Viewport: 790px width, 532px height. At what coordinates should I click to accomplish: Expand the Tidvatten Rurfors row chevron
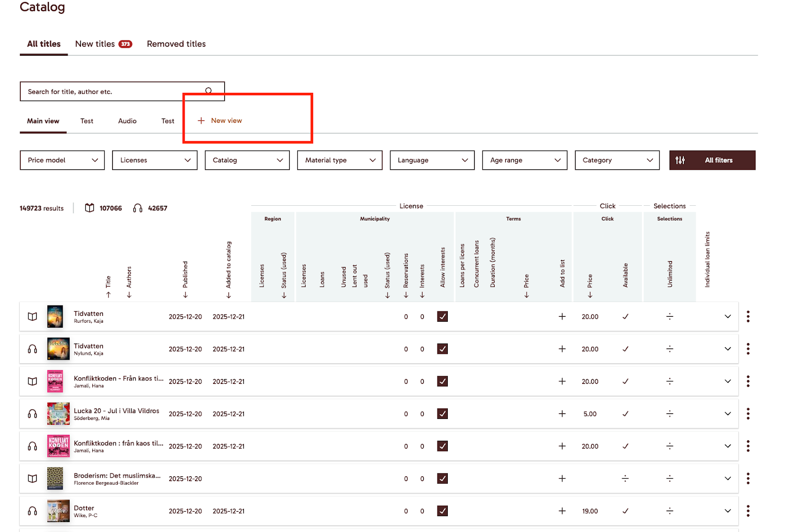tap(727, 316)
